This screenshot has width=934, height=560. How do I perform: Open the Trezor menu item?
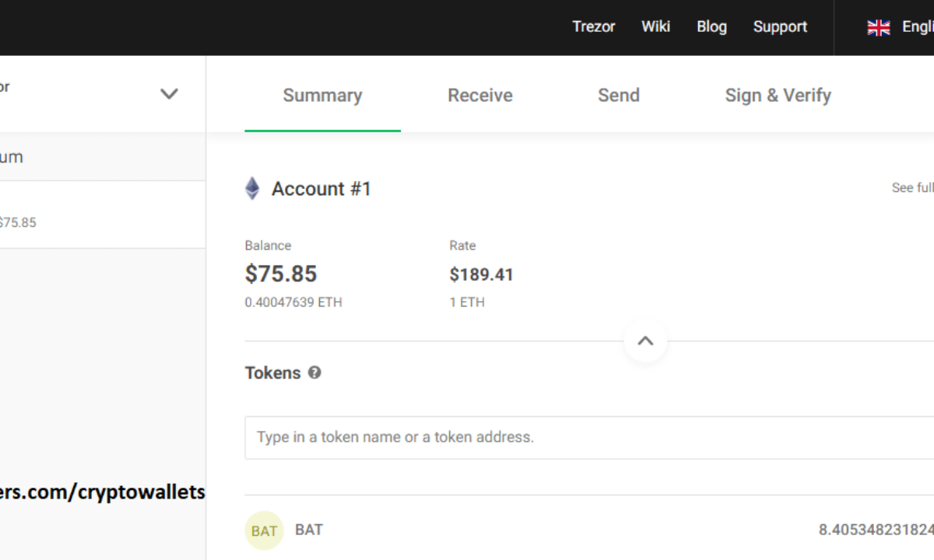pos(594,26)
